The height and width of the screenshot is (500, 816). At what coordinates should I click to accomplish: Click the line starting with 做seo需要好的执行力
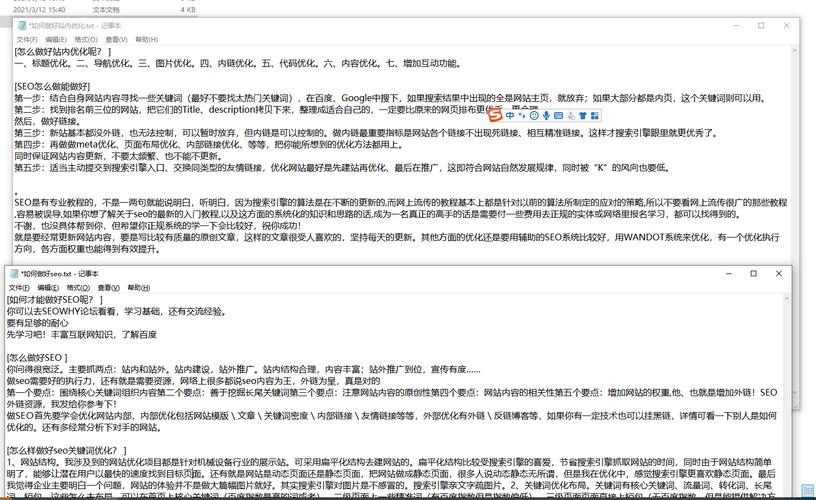[194, 381]
